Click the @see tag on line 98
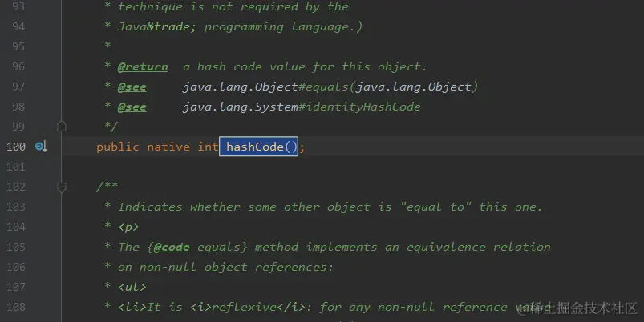The image size is (644, 322). pos(132,107)
